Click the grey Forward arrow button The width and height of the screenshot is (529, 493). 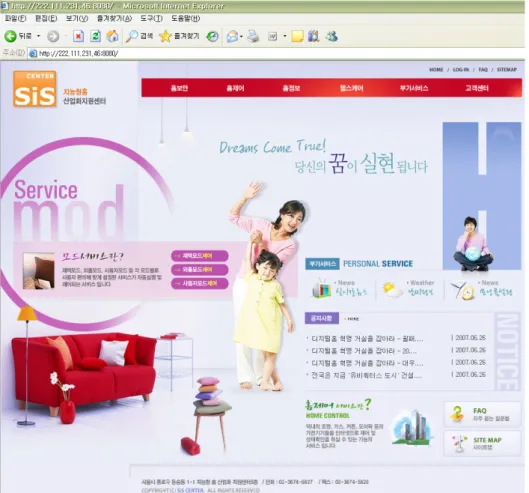point(53,36)
